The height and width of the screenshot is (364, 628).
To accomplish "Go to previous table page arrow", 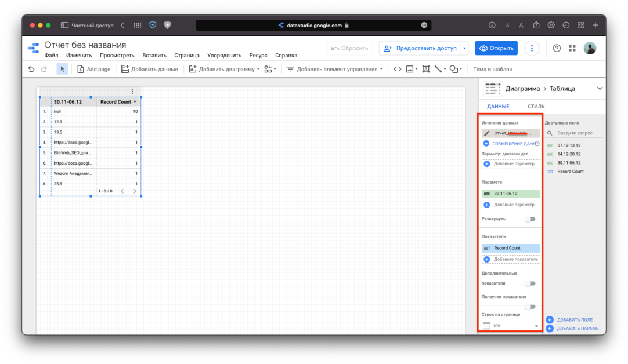I will coord(122,191).
